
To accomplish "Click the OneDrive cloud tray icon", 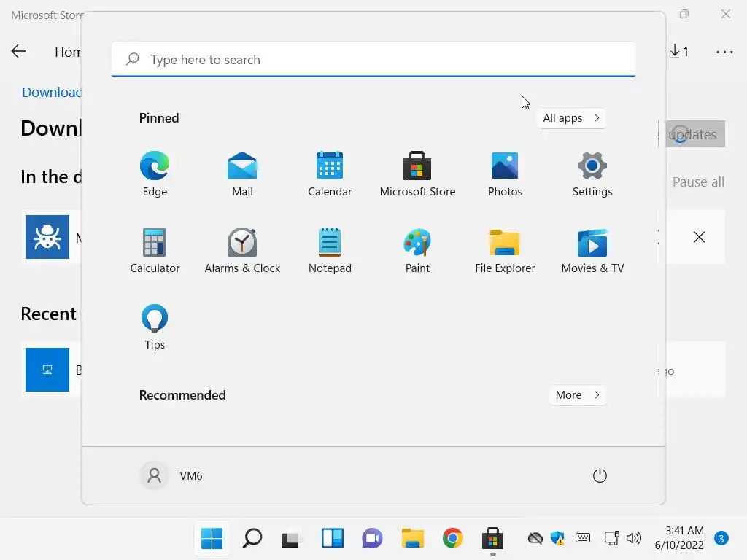I will click(535, 539).
